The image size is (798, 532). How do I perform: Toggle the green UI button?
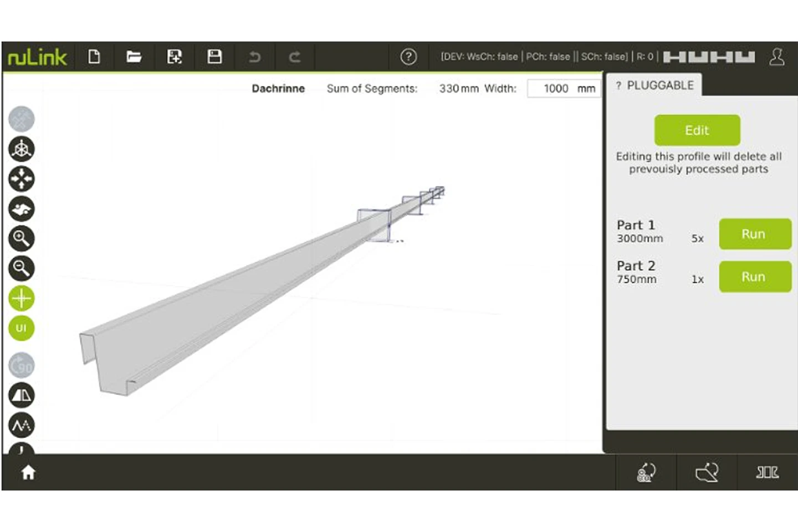pos(22,328)
